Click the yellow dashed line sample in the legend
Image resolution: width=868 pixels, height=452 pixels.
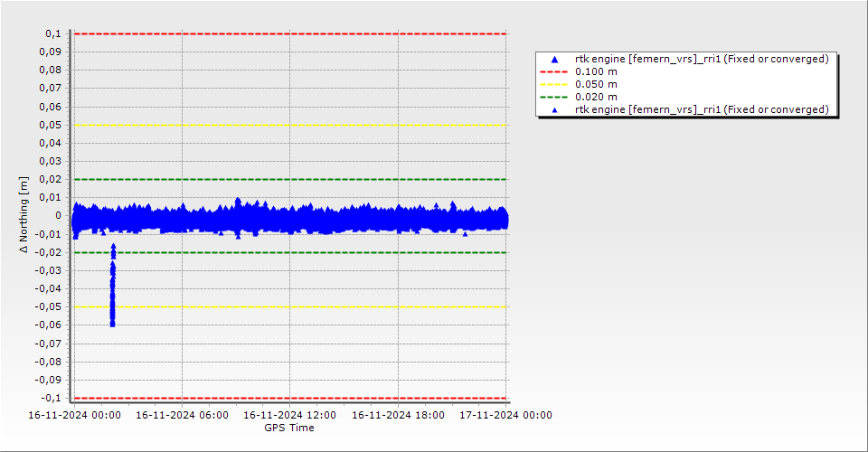[x=554, y=84]
